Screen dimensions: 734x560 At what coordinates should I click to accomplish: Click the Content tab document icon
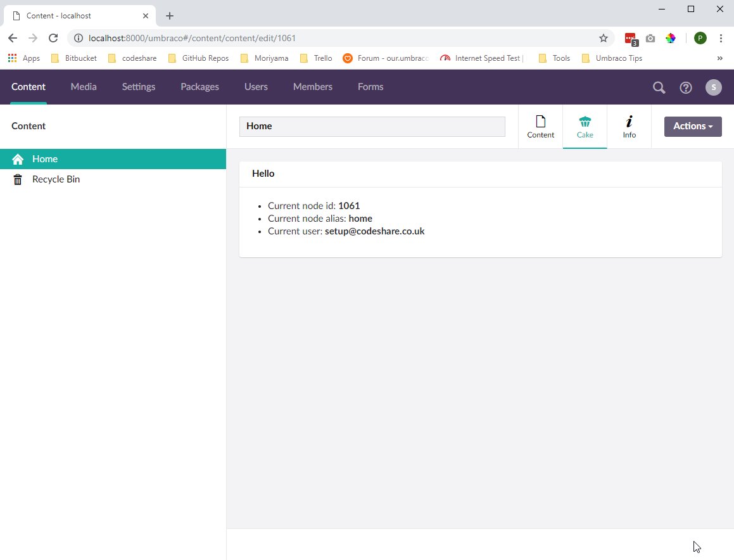[540, 123]
